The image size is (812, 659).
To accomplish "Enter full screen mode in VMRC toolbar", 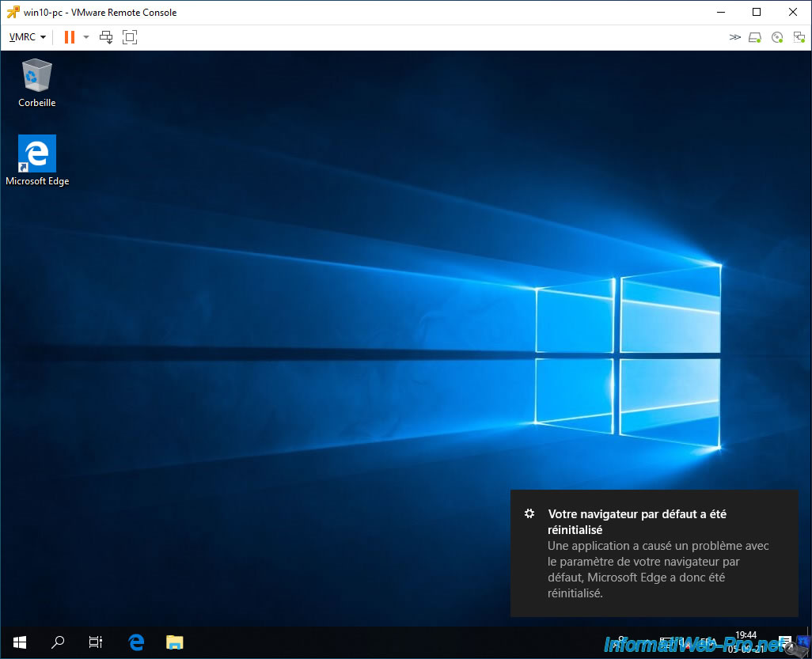I will pyautogui.click(x=130, y=37).
